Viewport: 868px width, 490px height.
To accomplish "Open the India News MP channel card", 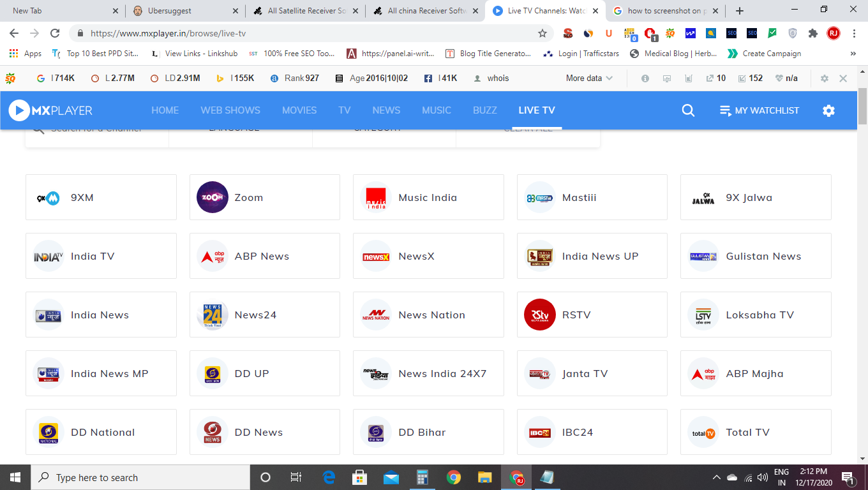I will (101, 373).
